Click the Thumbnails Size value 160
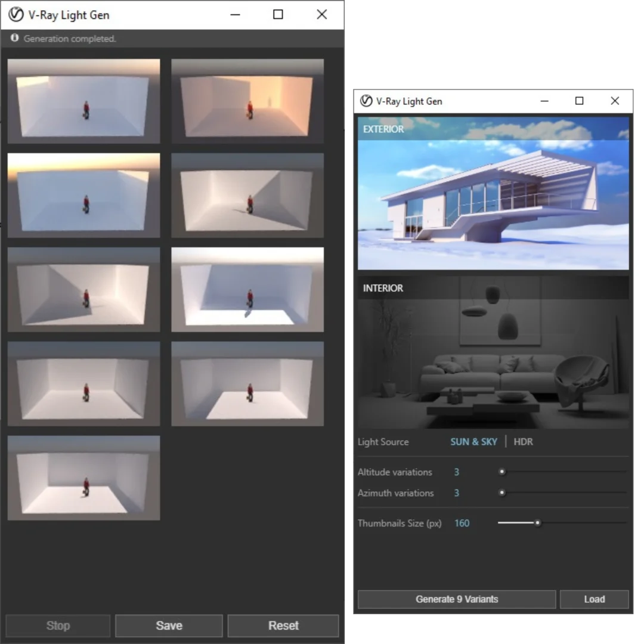The image size is (644, 644). pos(462,524)
